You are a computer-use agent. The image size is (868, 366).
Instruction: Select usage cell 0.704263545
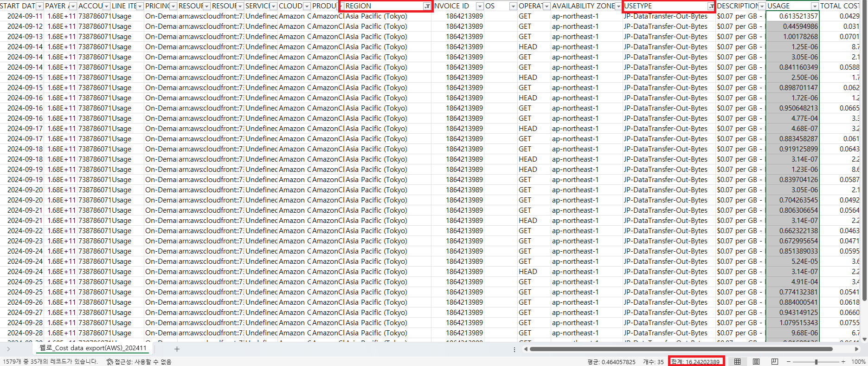[793, 200]
